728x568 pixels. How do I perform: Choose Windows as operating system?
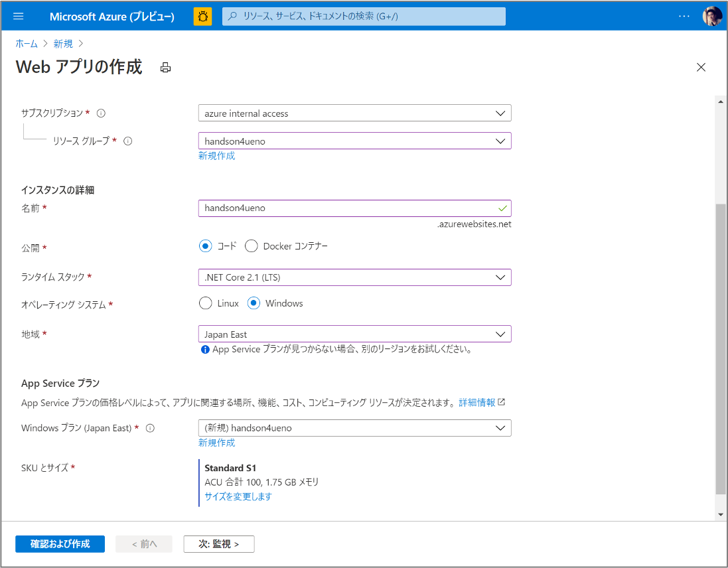[x=254, y=303]
